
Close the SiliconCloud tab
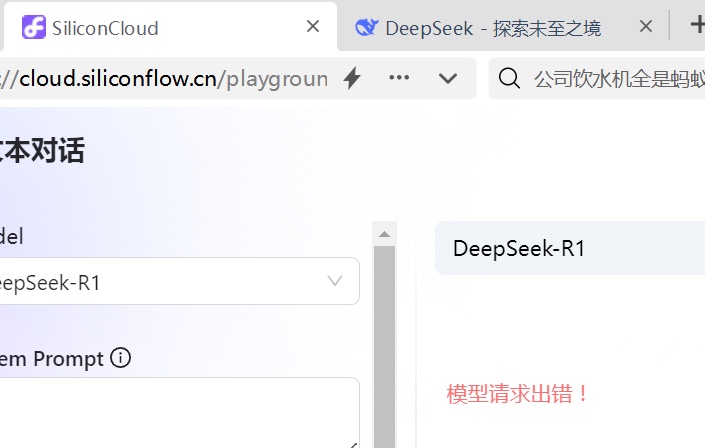313,27
